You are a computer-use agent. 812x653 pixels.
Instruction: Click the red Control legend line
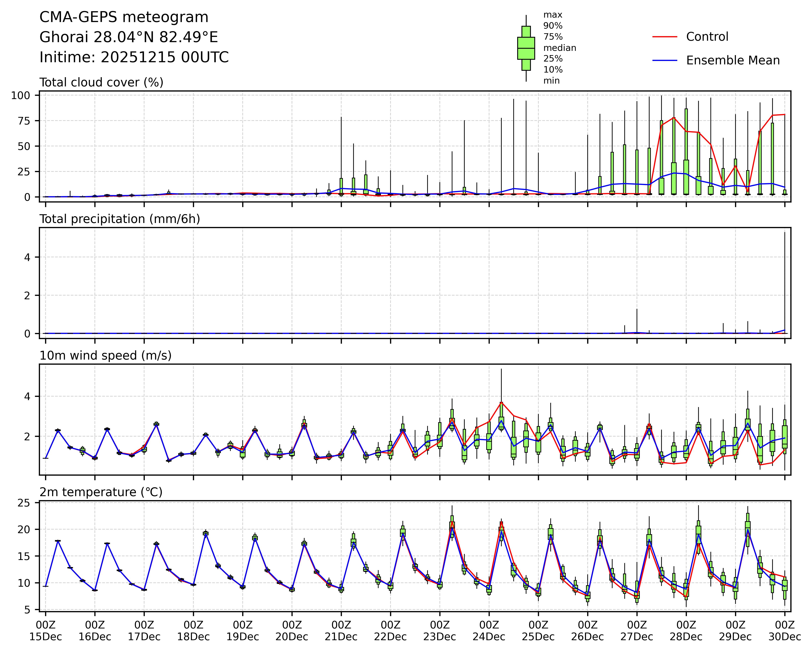tap(665, 37)
